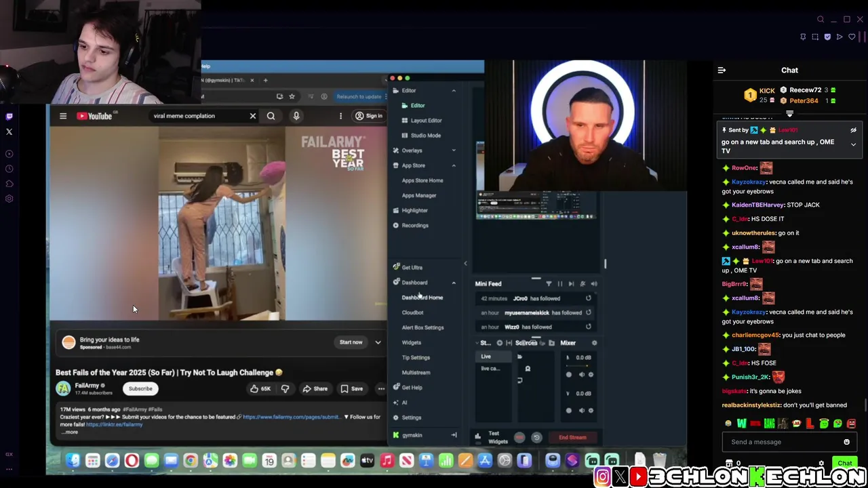Collapse the Dashboard section
The height and width of the screenshot is (488, 868).
454,283
